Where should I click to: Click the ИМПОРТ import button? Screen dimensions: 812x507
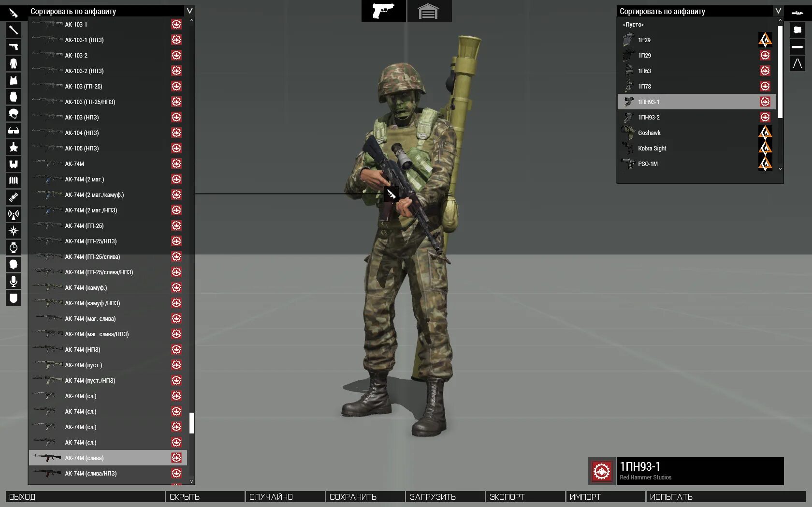click(606, 497)
